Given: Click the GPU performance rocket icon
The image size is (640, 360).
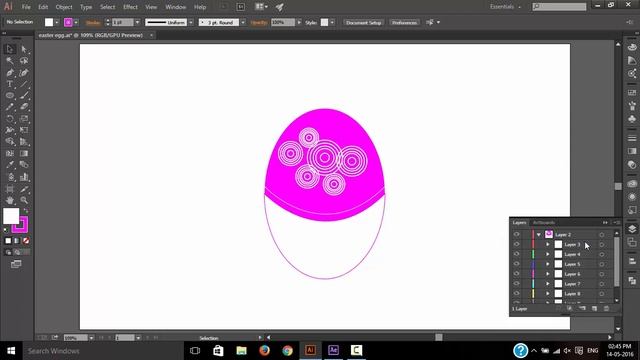Looking at the screenshot, I should click(x=280, y=7).
